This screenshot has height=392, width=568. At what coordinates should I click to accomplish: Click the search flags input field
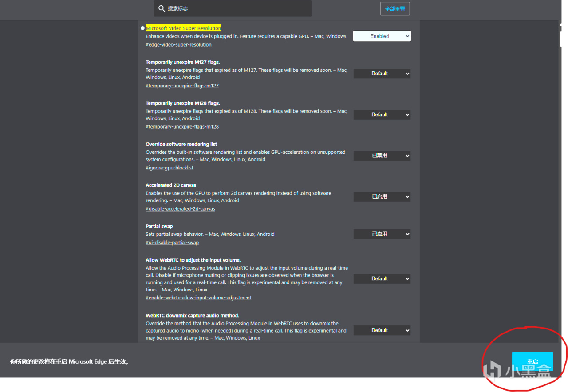point(233,8)
